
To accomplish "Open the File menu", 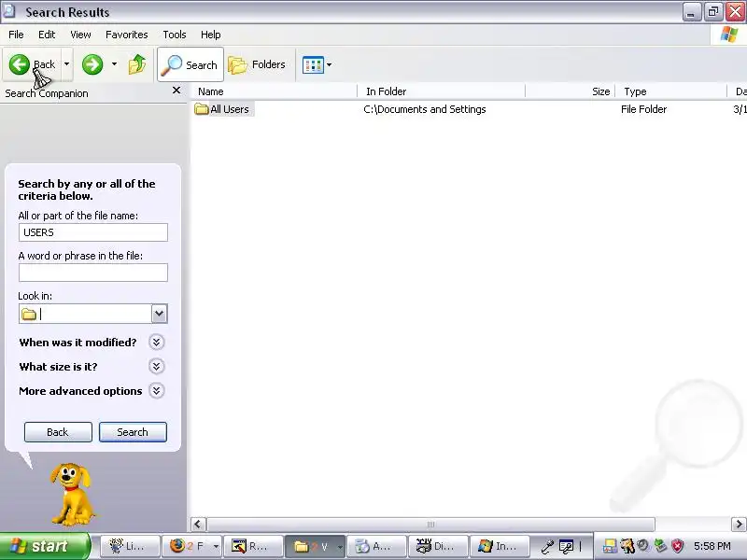I will coord(16,35).
